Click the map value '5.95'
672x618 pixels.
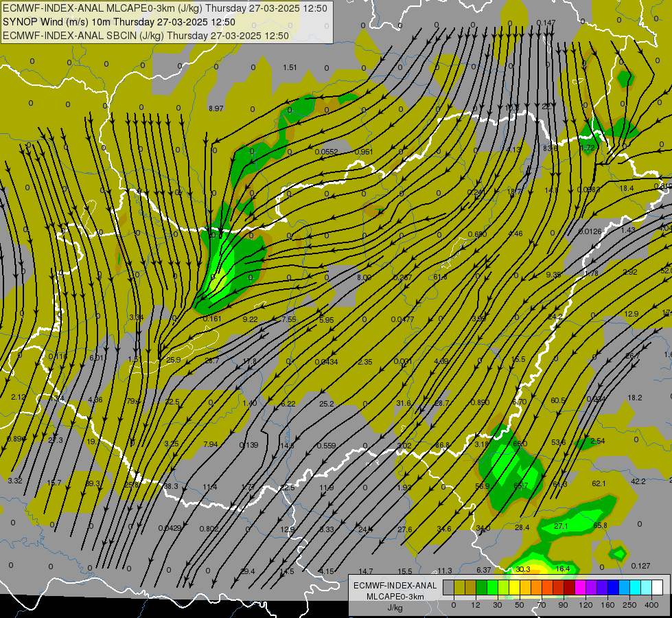pos(327,320)
